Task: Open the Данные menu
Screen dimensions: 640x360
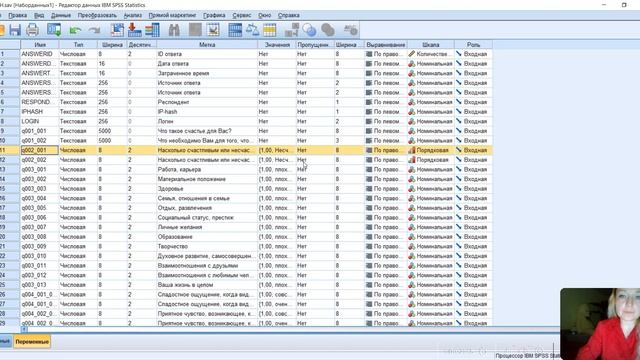Action: 61,15
